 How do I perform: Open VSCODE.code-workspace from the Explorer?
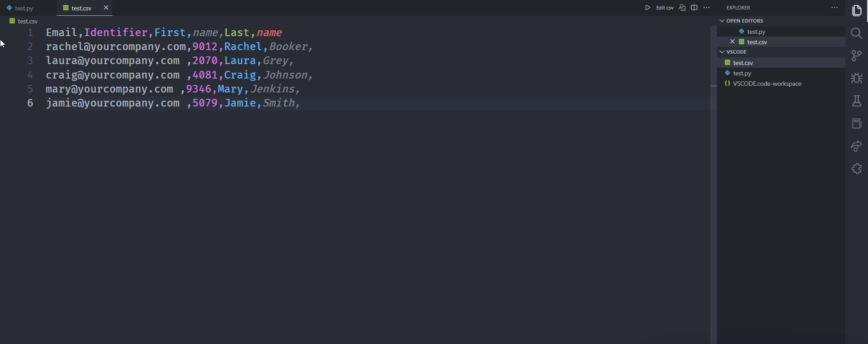point(766,84)
